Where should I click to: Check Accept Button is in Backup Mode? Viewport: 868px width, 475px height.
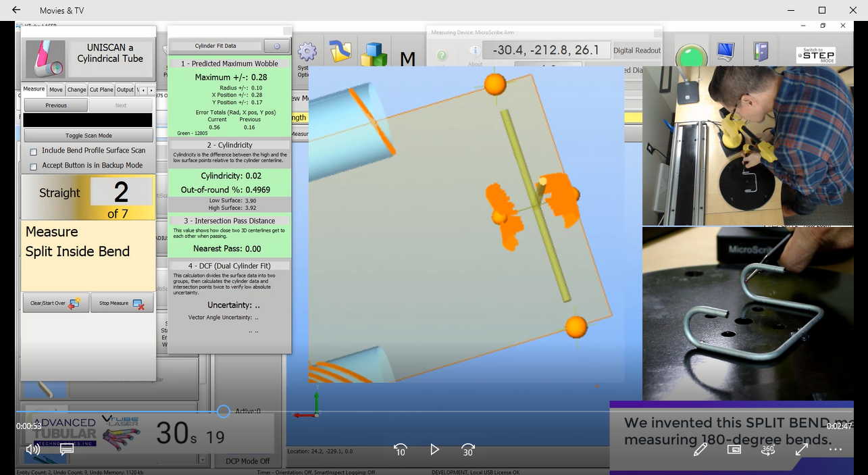34,166
